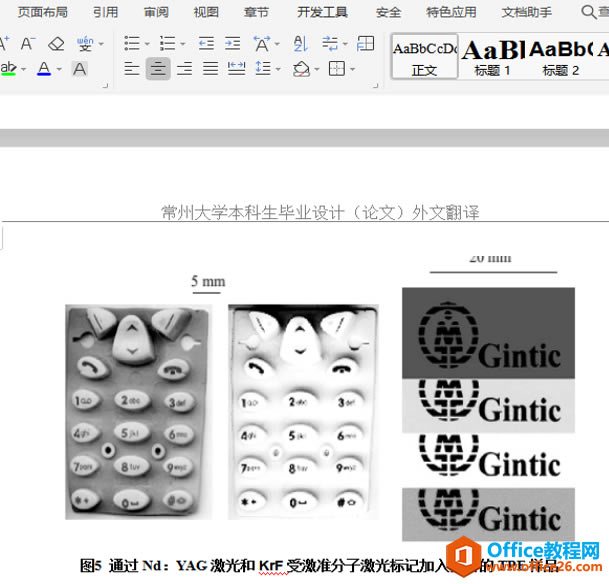Viewport: 609px width, 584px height.
Task: Expand the phonetic guide dropdown arrow
Action: (x=101, y=44)
